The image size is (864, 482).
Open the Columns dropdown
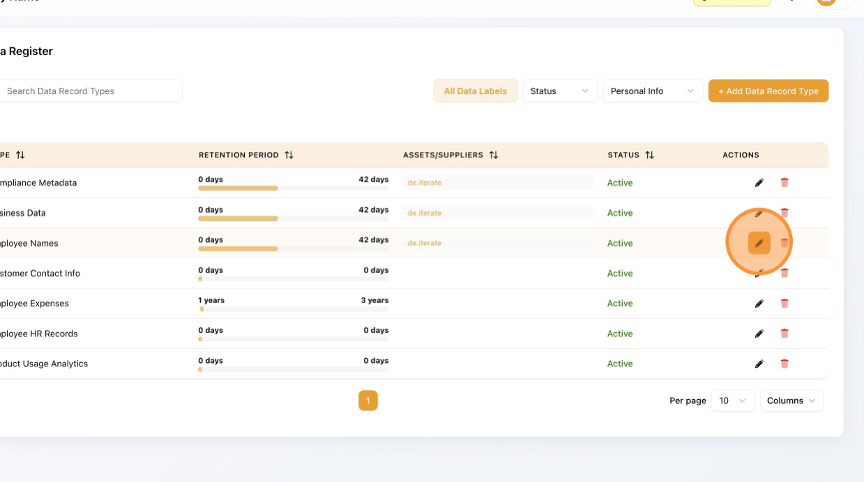click(x=791, y=401)
